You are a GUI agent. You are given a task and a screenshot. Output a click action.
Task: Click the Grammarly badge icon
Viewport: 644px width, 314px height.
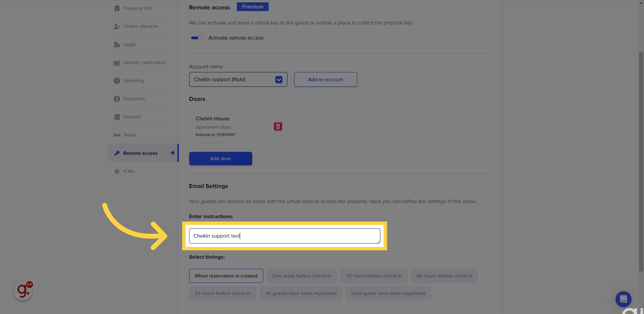click(x=23, y=291)
